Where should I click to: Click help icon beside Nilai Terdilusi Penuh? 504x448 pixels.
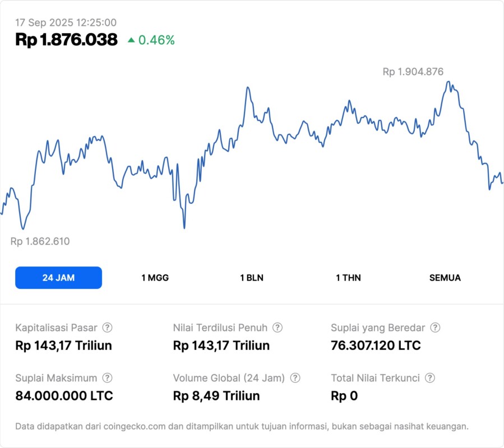(x=278, y=328)
